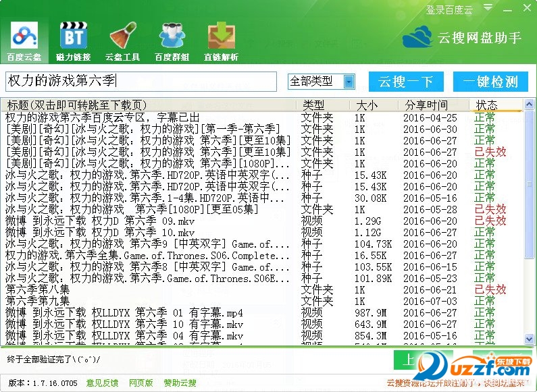Click 意见反馈 feedback link
The image size is (537, 392).
pyautogui.click(x=102, y=383)
